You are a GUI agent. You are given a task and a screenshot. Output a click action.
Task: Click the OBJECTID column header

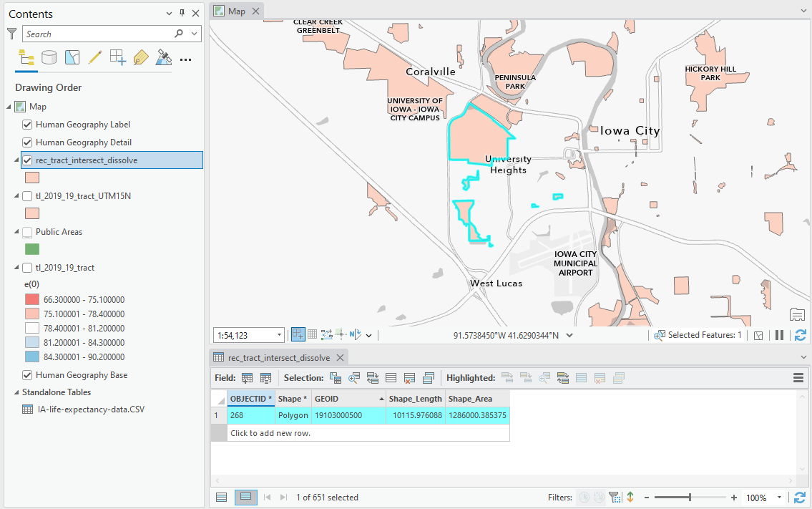(251, 399)
